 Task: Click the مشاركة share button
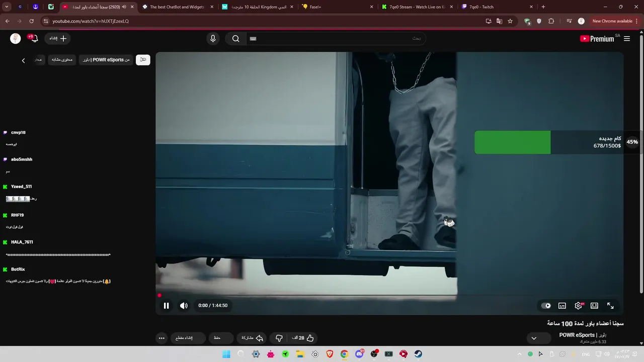[x=253, y=338]
